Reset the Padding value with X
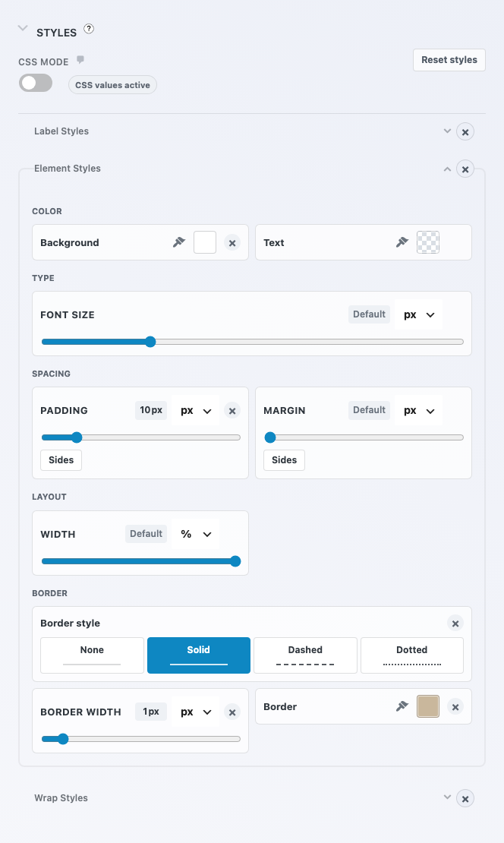The image size is (504, 843). tap(232, 411)
